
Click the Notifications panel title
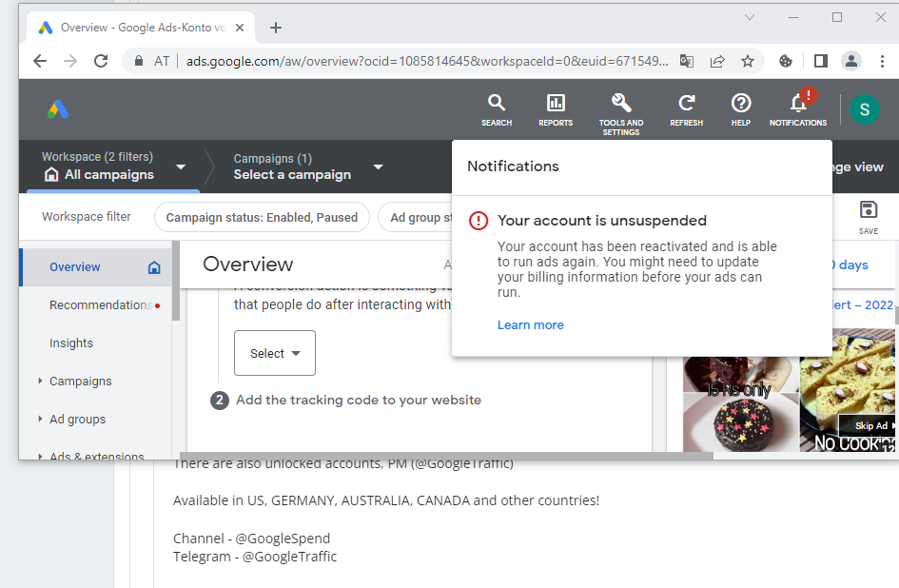click(513, 167)
